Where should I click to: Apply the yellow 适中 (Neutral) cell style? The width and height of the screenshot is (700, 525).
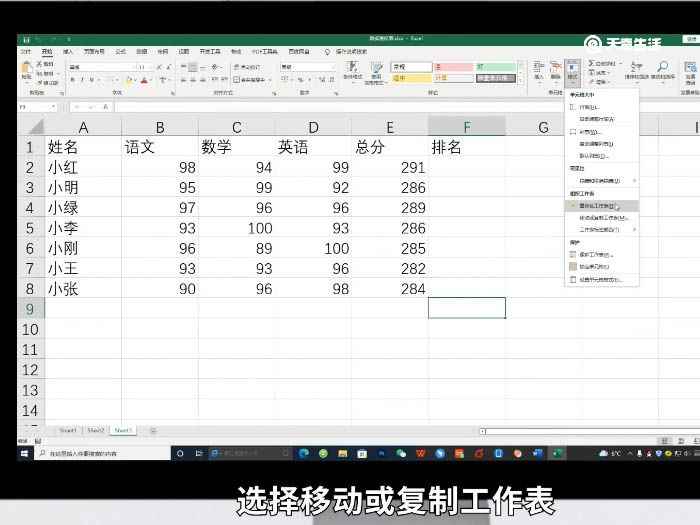coord(412,79)
